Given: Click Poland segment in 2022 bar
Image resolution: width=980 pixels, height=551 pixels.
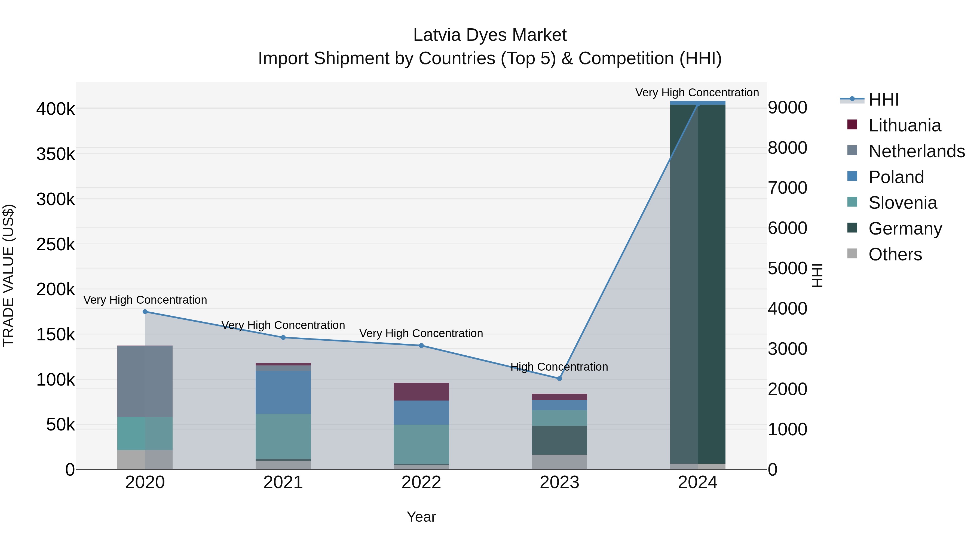Looking at the screenshot, I should pos(421,413).
